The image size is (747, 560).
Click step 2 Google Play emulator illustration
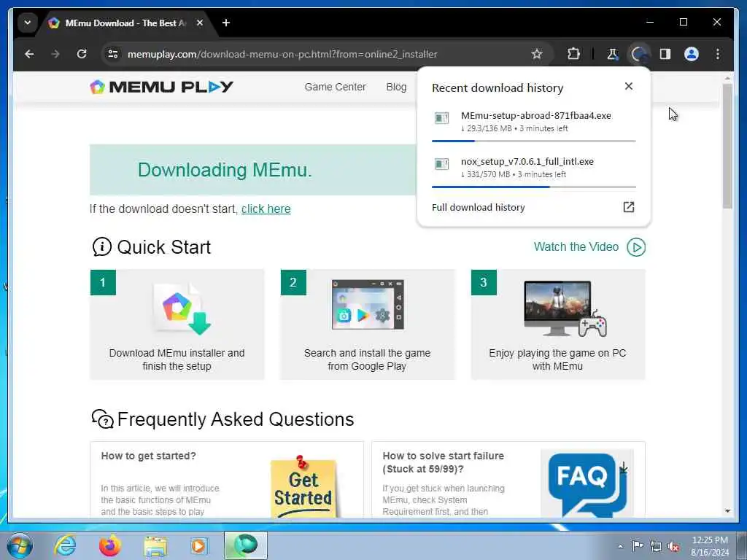pyautogui.click(x=368, y=305)
